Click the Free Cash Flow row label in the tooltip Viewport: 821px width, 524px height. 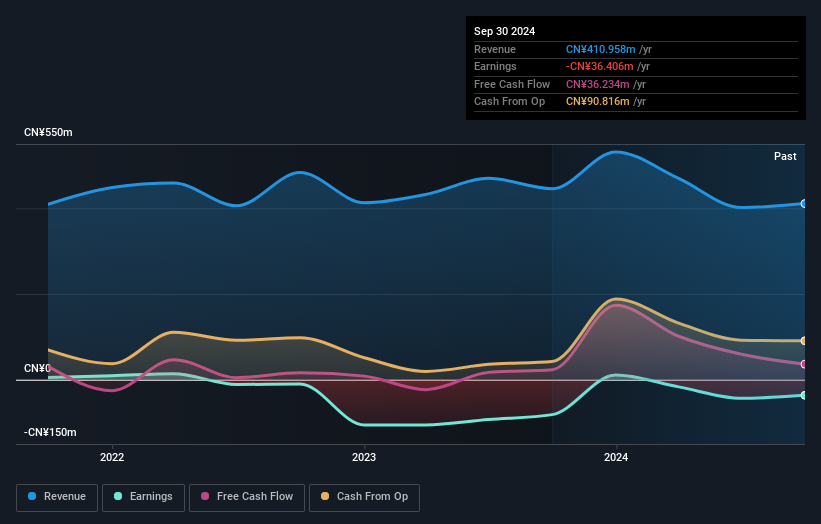(512, 84)
